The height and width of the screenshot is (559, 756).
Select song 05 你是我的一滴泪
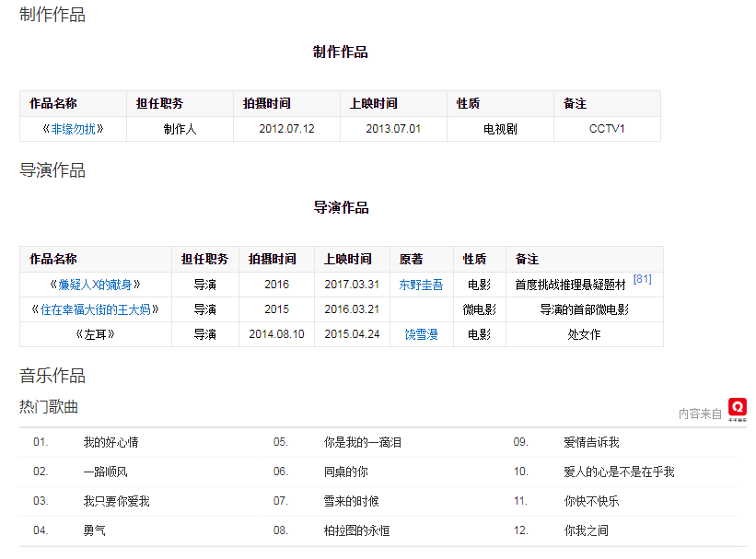tap(362, 442)
